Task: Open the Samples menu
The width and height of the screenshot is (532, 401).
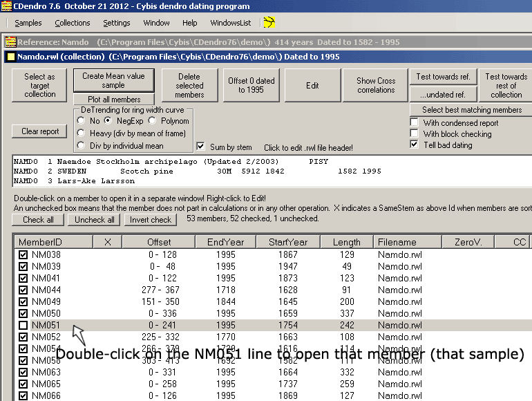Action: [x=28, y=23]
